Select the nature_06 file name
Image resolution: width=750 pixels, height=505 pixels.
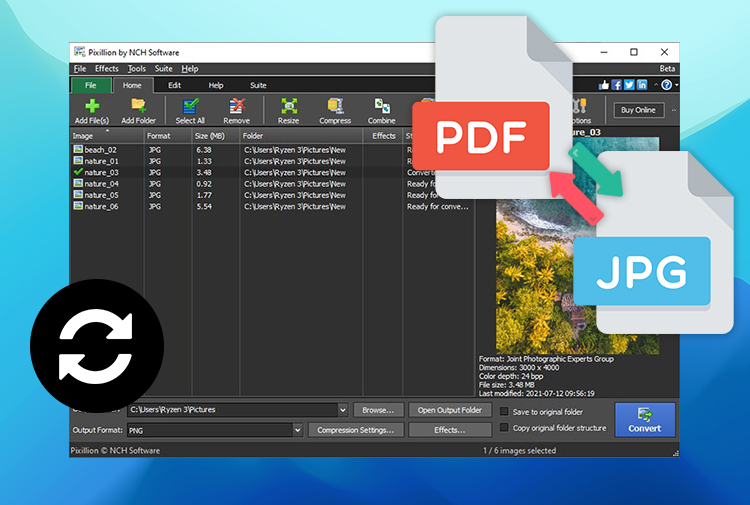101,207
